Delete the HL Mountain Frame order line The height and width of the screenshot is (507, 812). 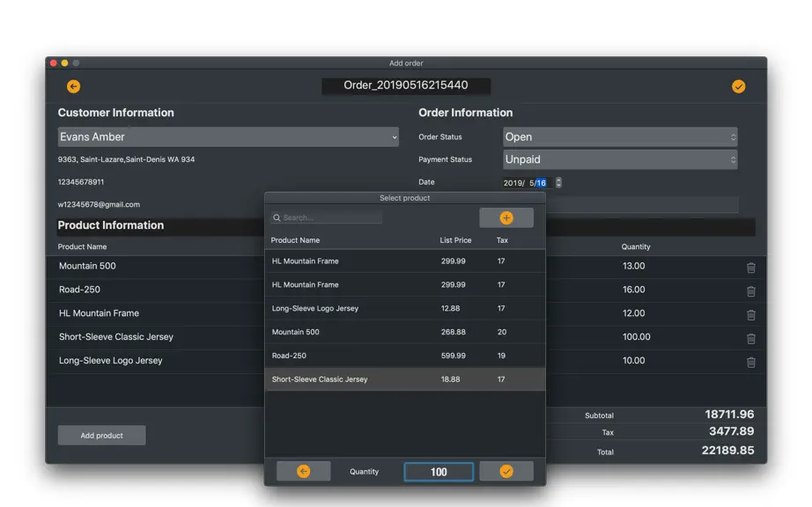751,314
